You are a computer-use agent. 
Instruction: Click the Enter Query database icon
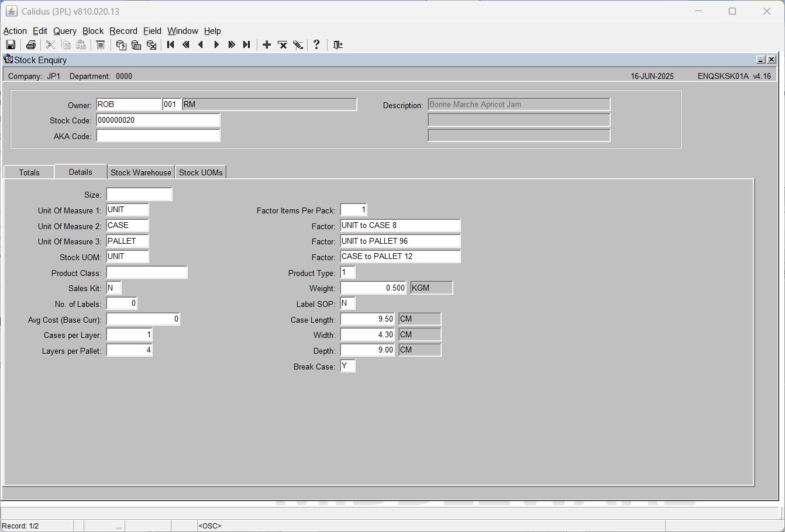coord(121,45)
